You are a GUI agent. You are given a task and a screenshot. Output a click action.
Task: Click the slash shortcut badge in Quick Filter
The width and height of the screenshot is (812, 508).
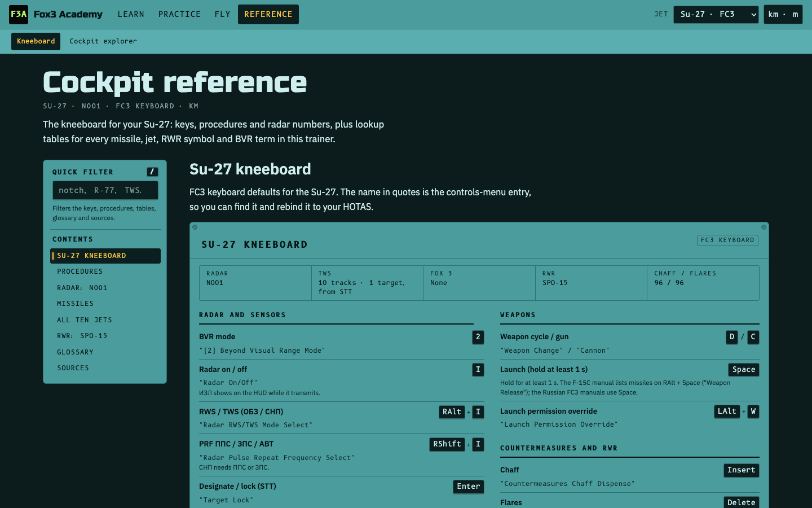point(152,172)
